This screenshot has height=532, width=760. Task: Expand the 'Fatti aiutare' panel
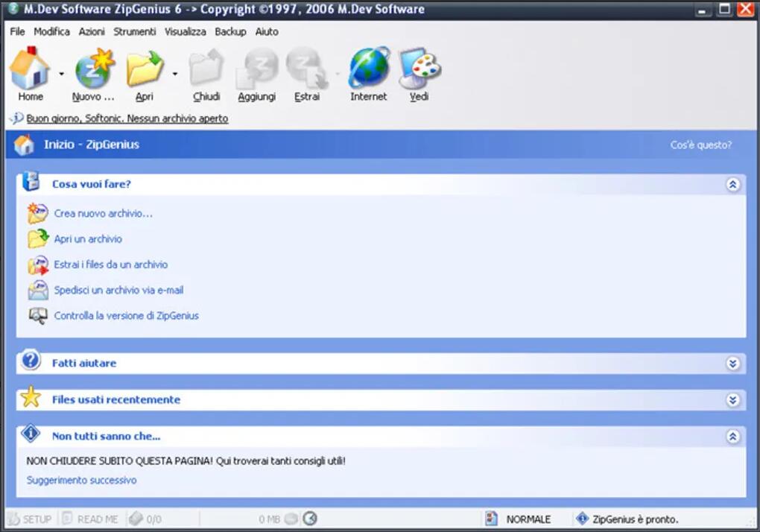tap(732, 364)
